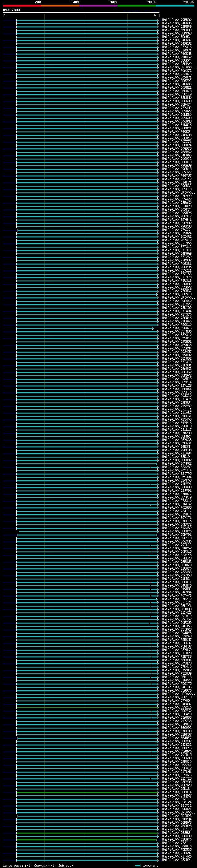Open entry UniRef100_P23405
Image resolution: width=197 pixels, height=868 pixels.
(177, 419)
